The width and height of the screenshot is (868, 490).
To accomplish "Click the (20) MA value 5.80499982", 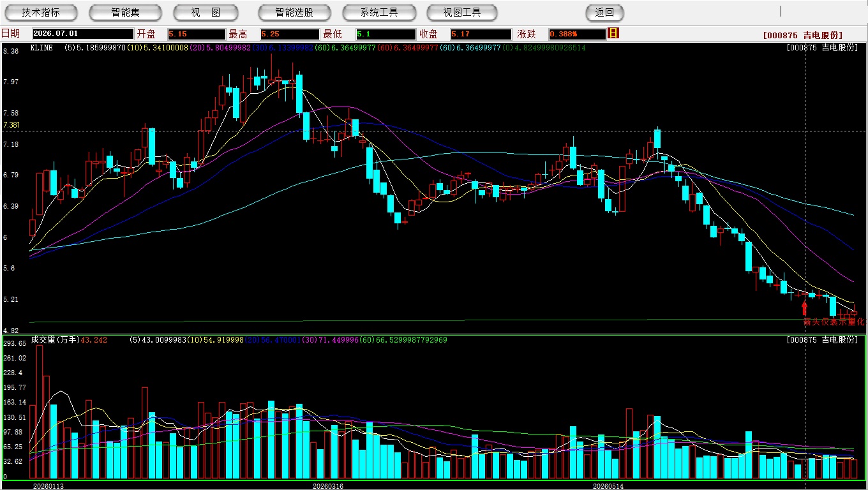I will [x=221, y=48].
